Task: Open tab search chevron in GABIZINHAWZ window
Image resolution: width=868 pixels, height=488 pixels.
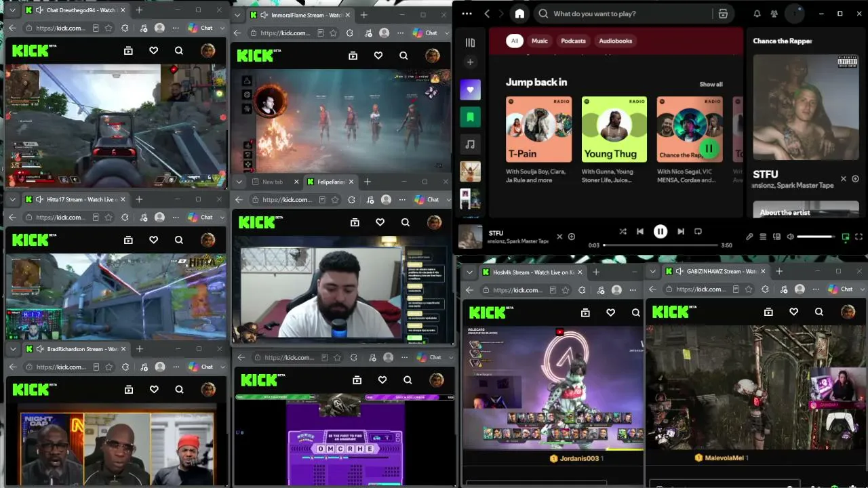Action: pyautogui.click(x=652, y=271)
